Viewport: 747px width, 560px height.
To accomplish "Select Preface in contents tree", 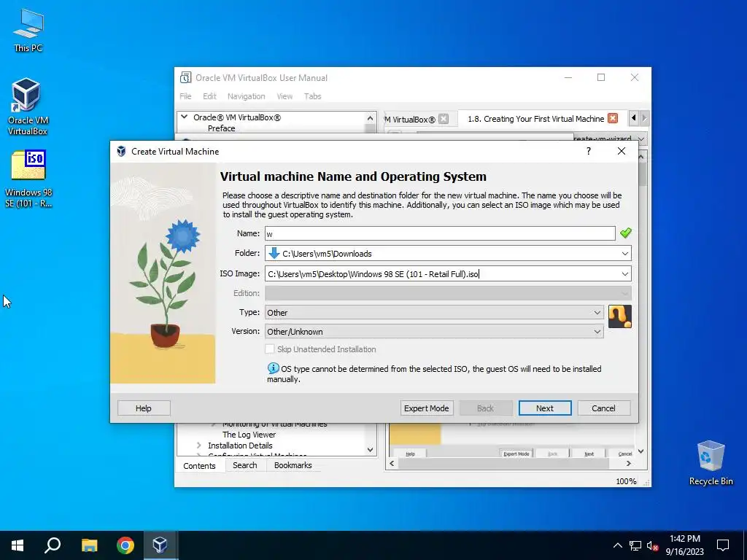I will pos(222,128).
